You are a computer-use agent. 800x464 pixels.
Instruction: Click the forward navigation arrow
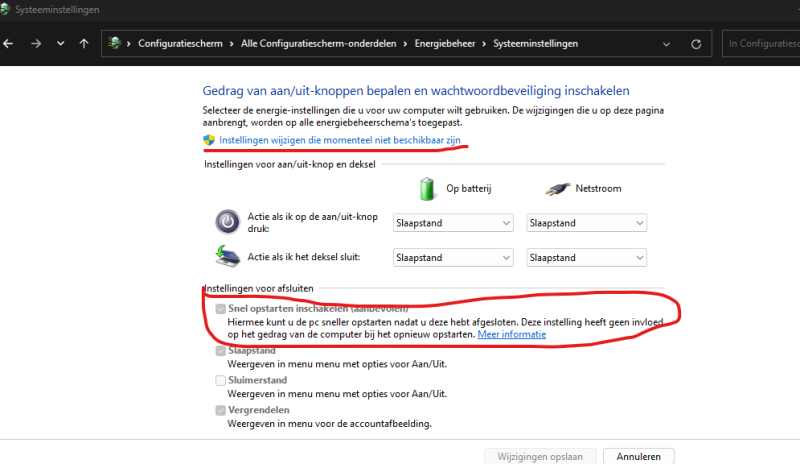(36, 44)
